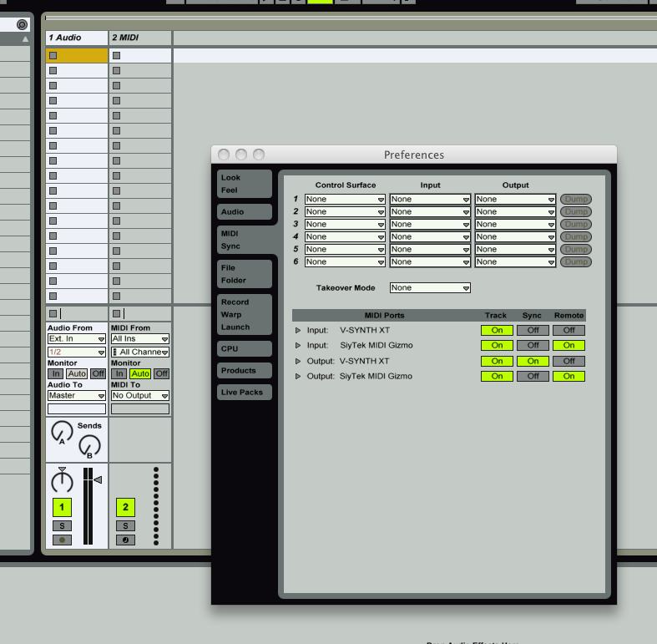Toggle Sync for Input V-SYNTH XT
The width and height of the screenshot is (657, 644).
tap(533, 331)
